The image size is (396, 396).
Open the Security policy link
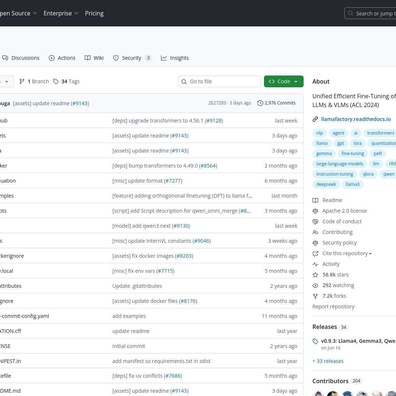(x=339, y=243)
